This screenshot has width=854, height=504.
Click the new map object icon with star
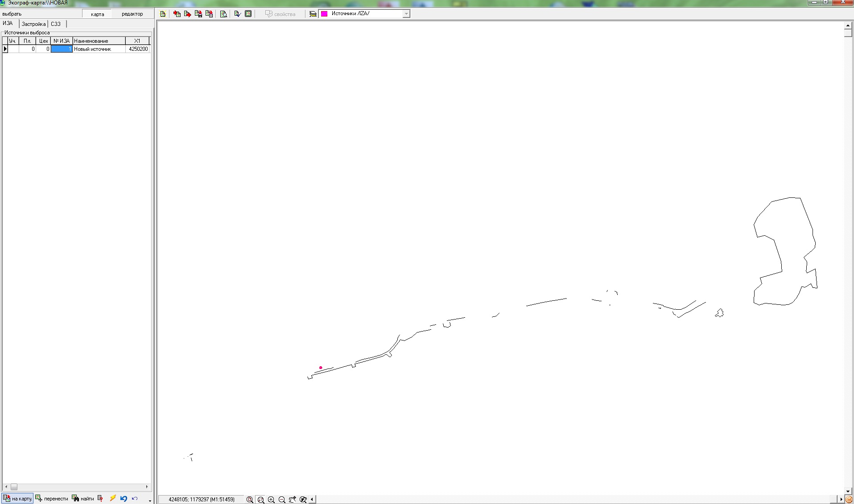163,14
